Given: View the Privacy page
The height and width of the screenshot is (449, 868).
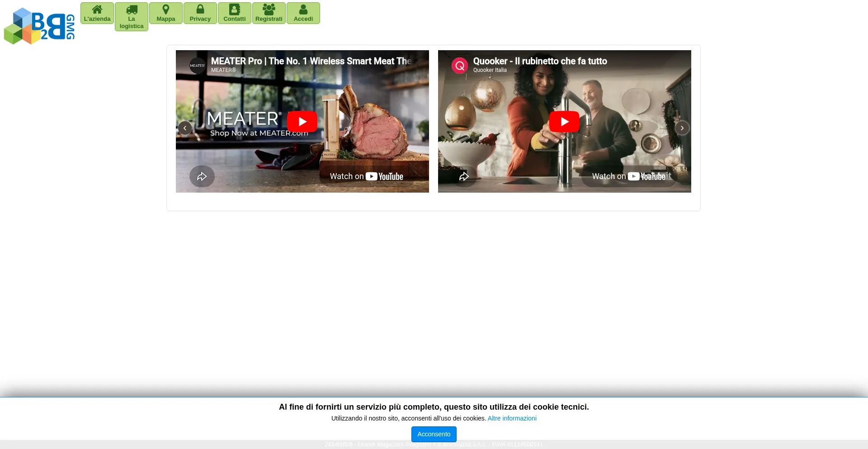Looking at the screenshot, I should pos(200,13).
